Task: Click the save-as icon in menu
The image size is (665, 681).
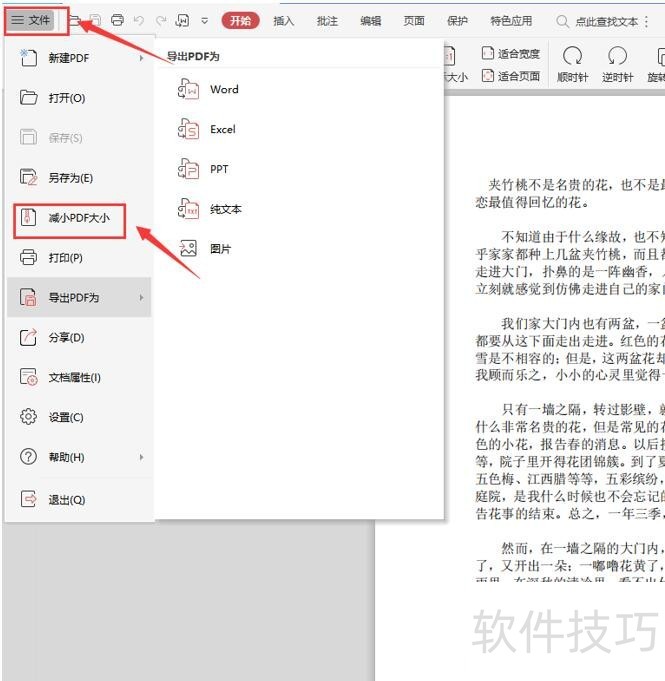Action: [x=28, y=177]
